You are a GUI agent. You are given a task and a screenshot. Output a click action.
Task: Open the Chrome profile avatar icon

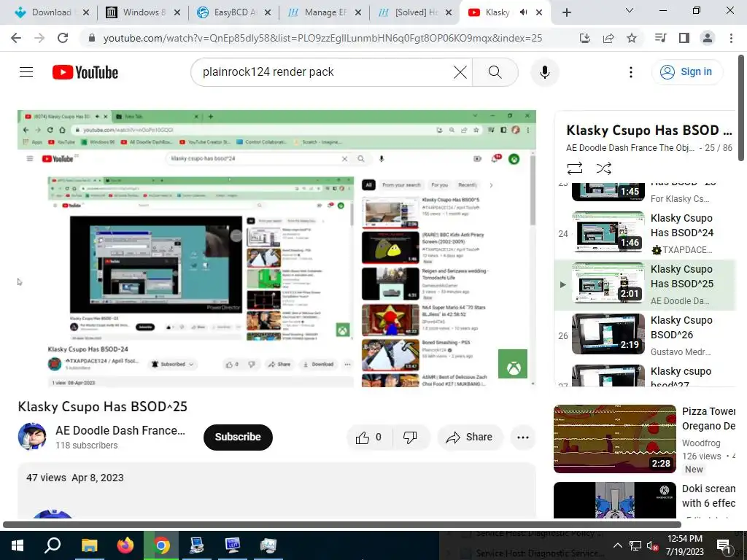708,38
